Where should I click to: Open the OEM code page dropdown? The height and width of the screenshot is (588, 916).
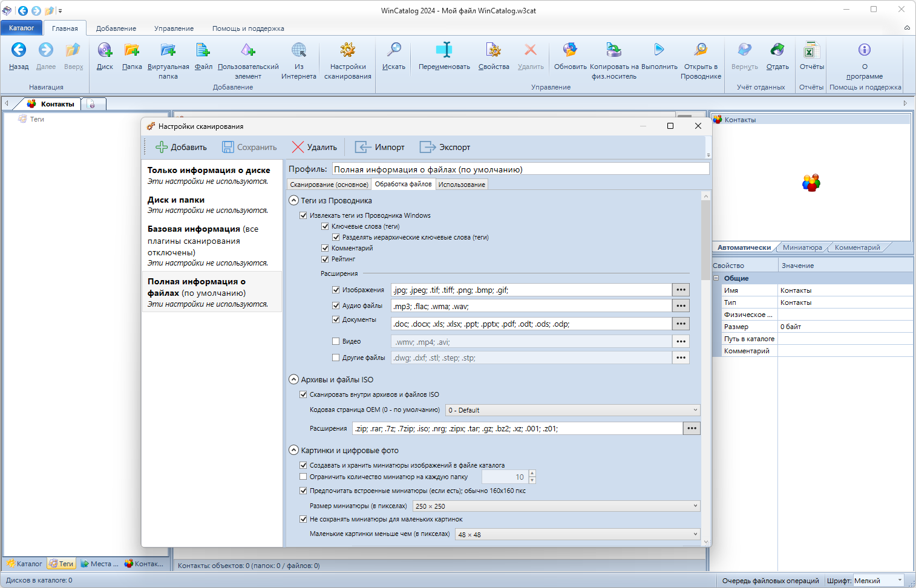pos(573,410)
